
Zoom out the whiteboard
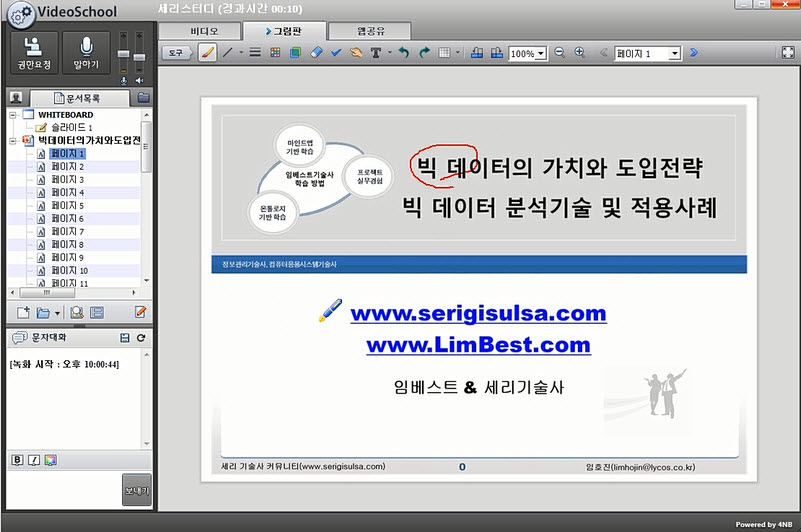point(560,53)
